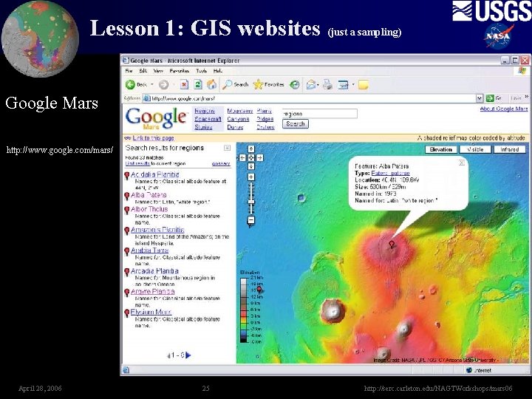The image size is (532, 399).
Task: Open the Tools menu
Action: pos(201,71)
